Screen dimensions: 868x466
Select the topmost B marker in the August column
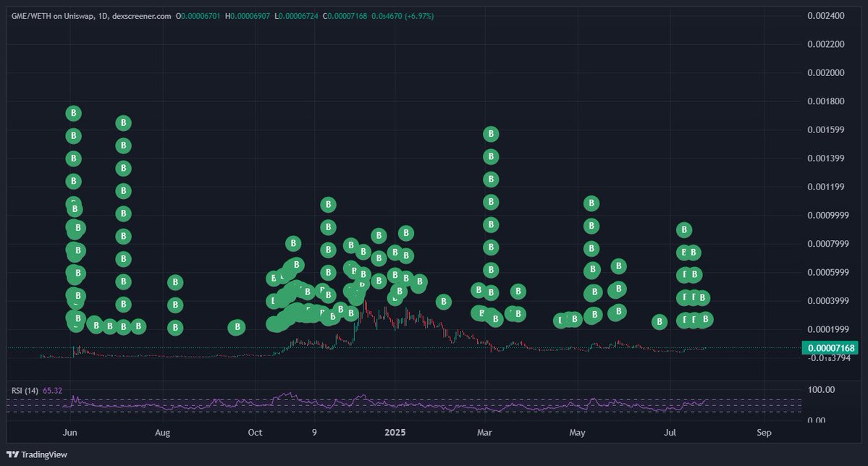(175, 282)
